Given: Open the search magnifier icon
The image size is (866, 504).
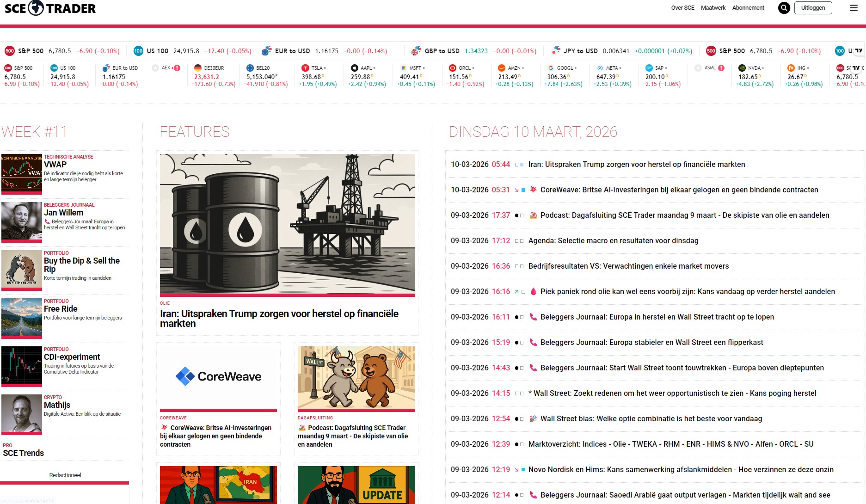Looking at the screenshot, I should pos(784,8).
